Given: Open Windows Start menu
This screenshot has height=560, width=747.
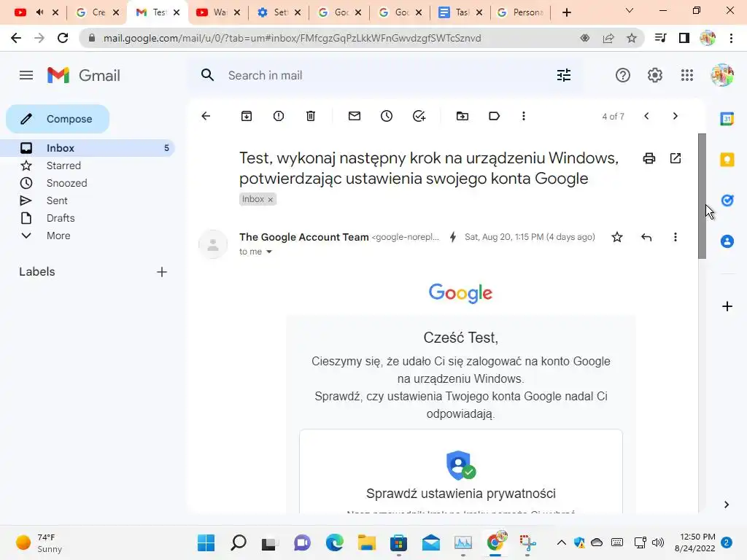Looking at the screenshot, I should (x=206, y=542).
